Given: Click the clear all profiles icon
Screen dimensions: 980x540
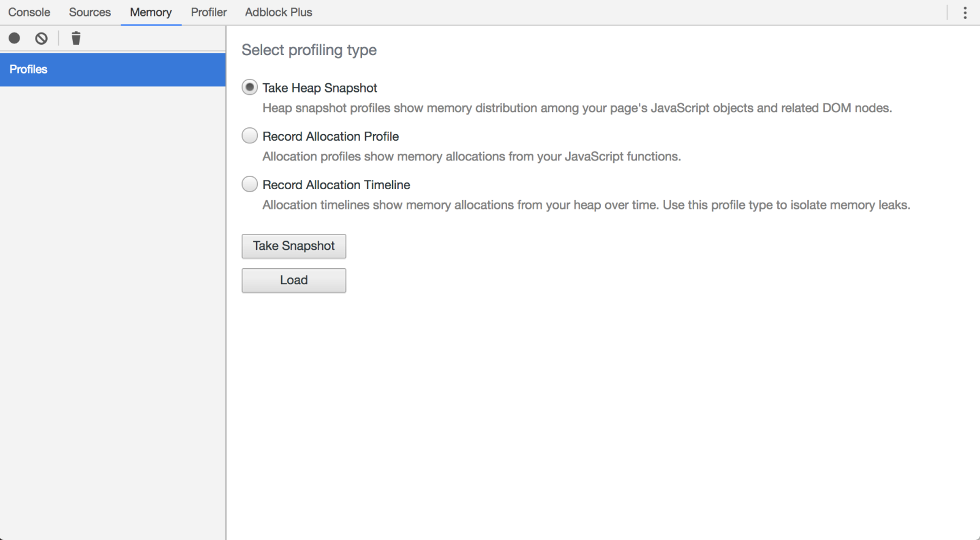Looking at the screenshot, I should [41, 39].
